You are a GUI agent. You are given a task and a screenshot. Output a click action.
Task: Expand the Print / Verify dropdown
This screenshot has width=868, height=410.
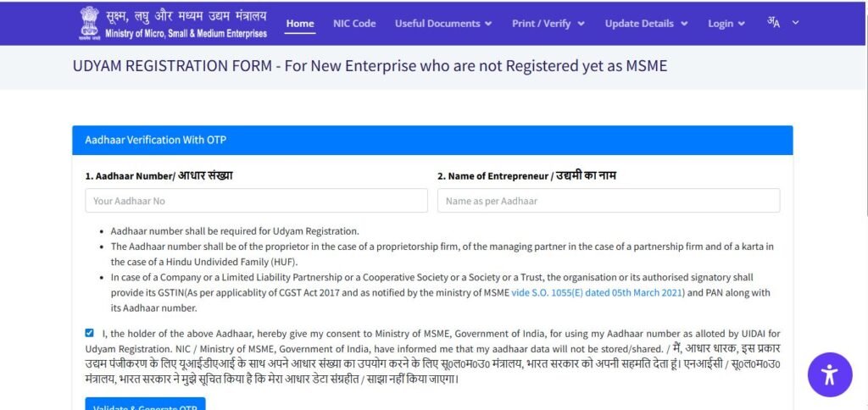pyautogui.click(x=548, y=24)
